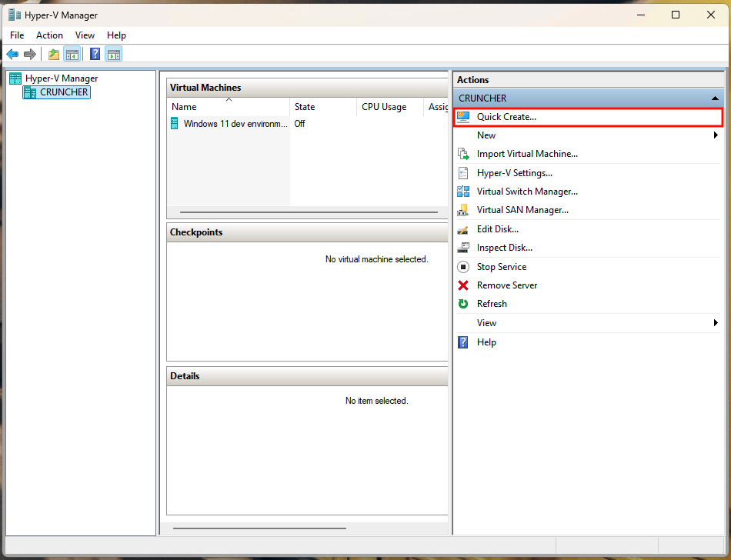Click the Virtual SAN Manager icon
The height and width of the screenshot is (560, 731).
[x=464, y=209]
